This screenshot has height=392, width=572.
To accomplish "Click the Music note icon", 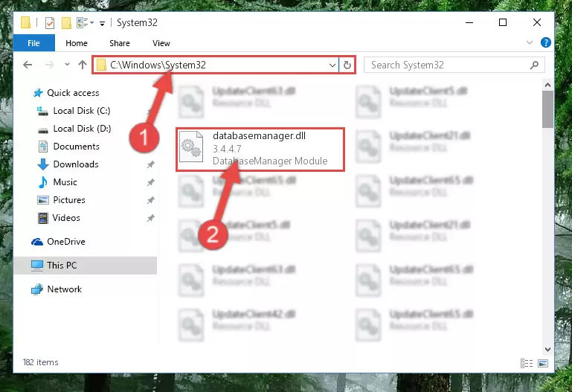I will (x=43, y=182).
